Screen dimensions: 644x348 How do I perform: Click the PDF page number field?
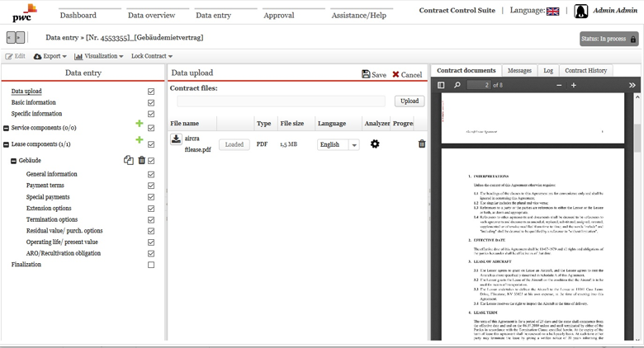[479, 85]
